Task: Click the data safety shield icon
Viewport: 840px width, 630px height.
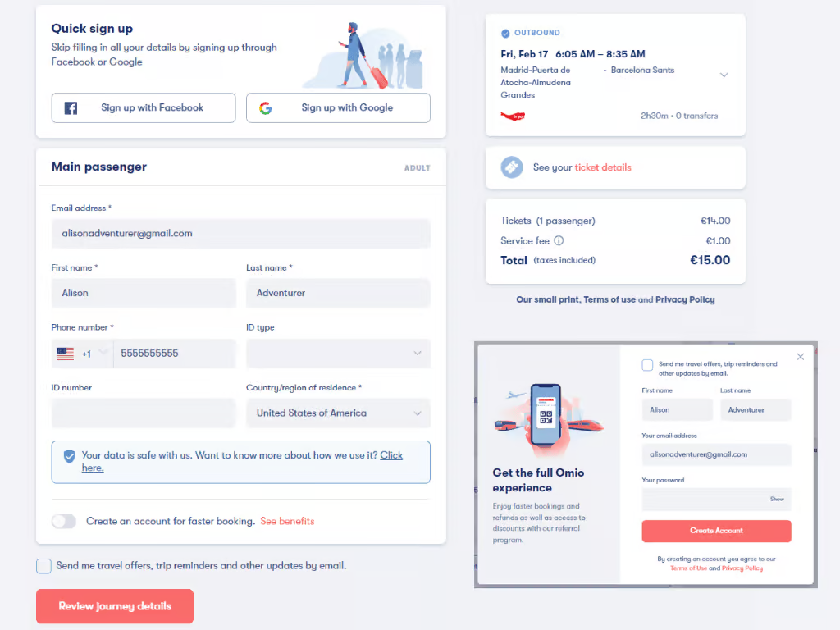Action: click(x=69, y=456)
